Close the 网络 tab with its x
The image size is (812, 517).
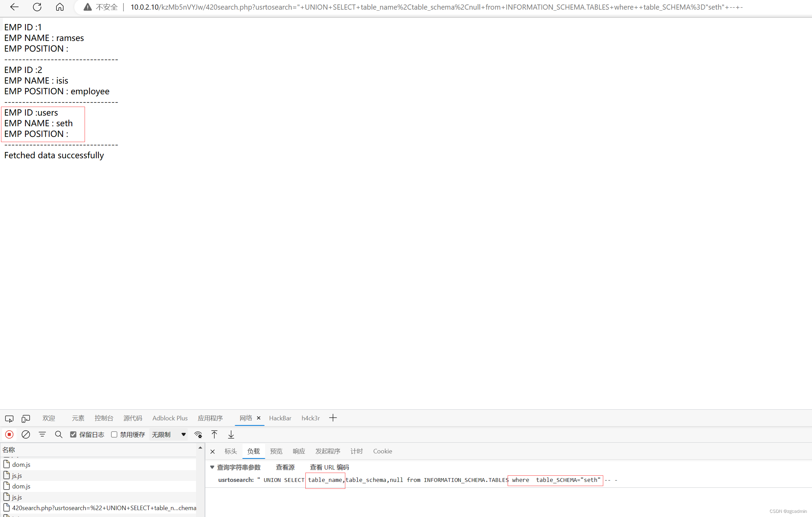point(259,418)
